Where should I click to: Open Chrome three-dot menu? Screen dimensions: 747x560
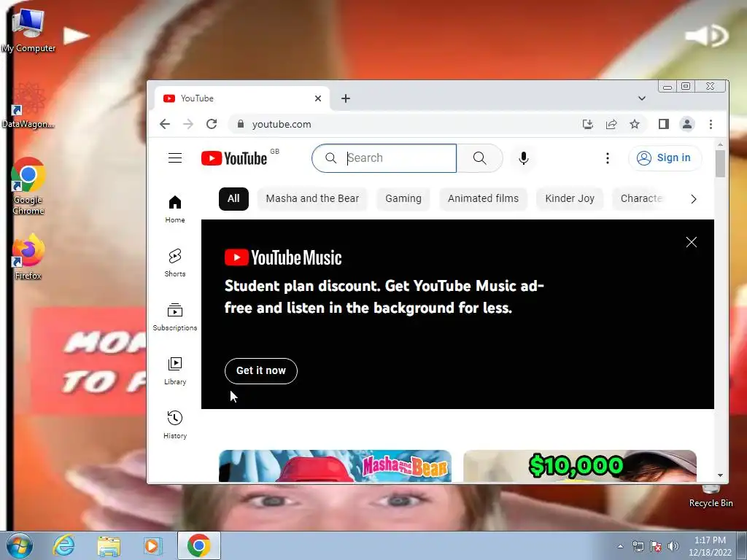[x=711, y=124]
